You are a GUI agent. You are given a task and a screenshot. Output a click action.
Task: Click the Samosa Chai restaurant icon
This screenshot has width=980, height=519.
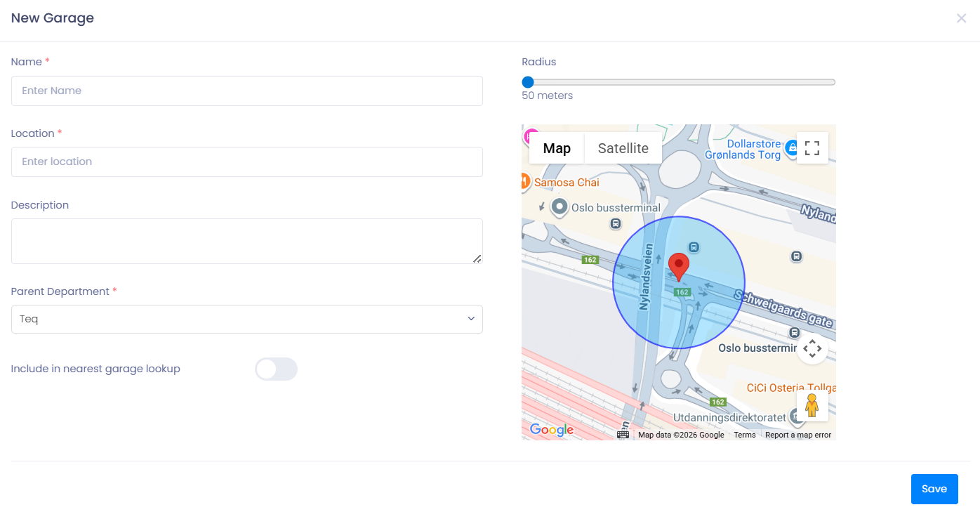tap(525, 182)
